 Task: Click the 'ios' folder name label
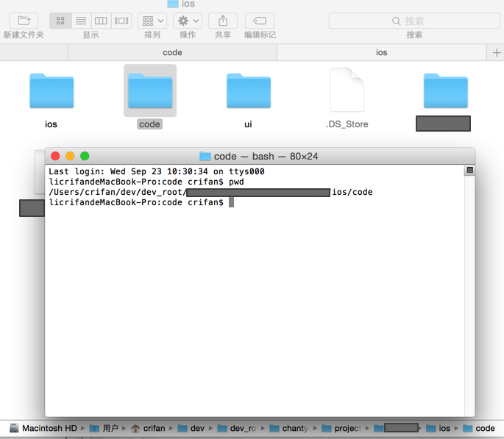(x=51, y=124)
